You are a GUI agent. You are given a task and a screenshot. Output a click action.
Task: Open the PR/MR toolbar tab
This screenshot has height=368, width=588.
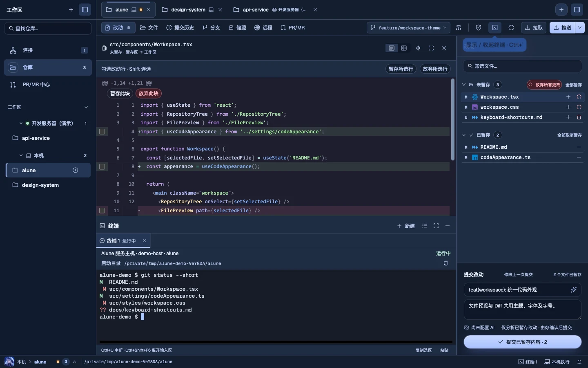(x=293, y=28)
